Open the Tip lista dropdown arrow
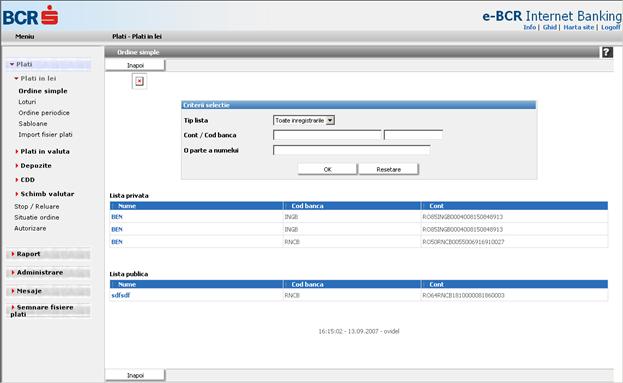The height and width of the screenshot is (383, 623). coord(330,120)
